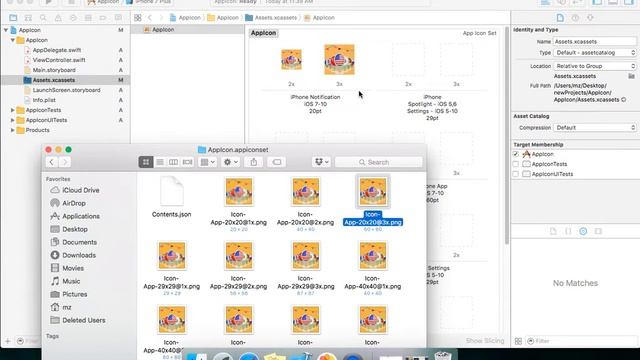
Task: Select Contents.json file in Finder
Action: [171, 197]
